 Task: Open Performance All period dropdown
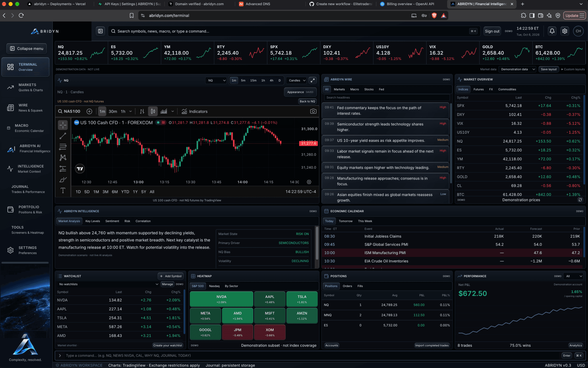[573, 276]
